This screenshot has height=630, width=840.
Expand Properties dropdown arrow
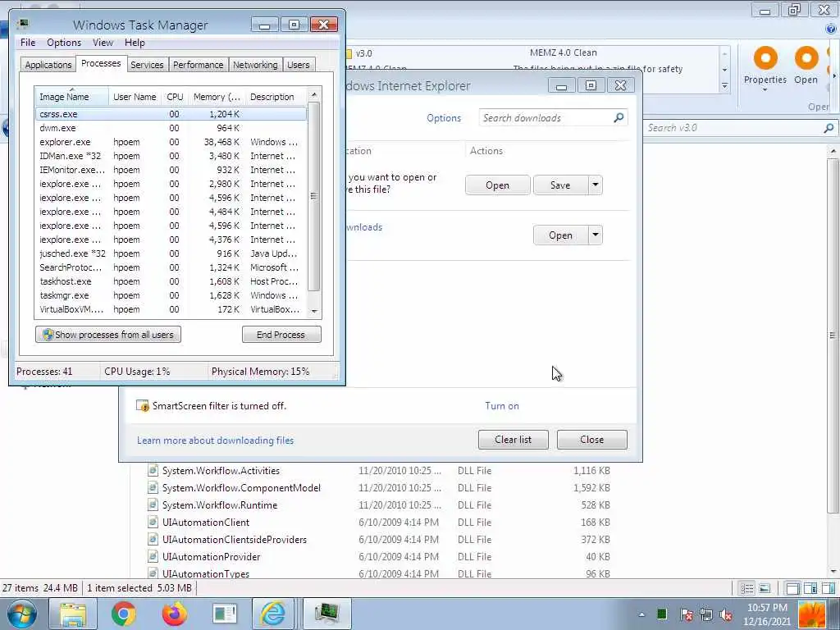tap(765, 89)
